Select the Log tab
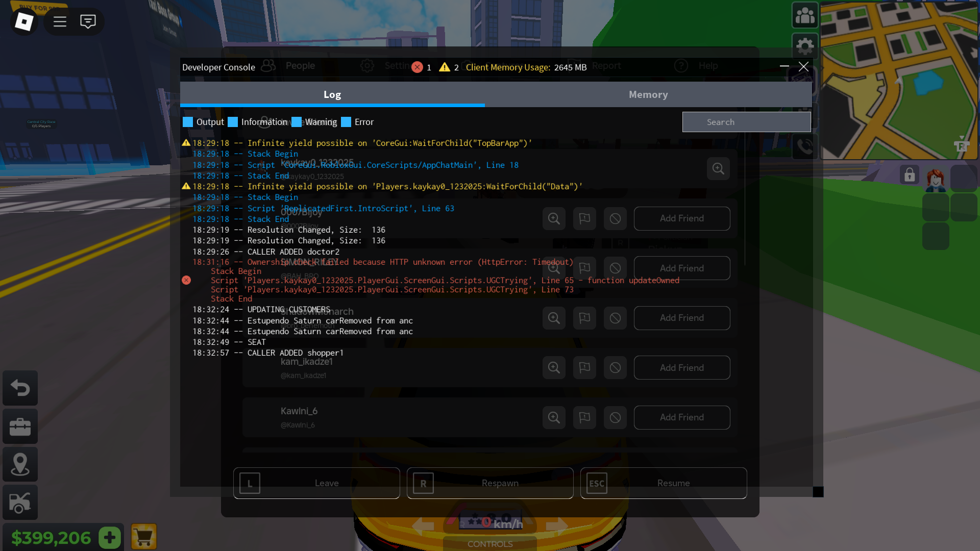Viewport: 980px width, 551px height. point(332,94)
